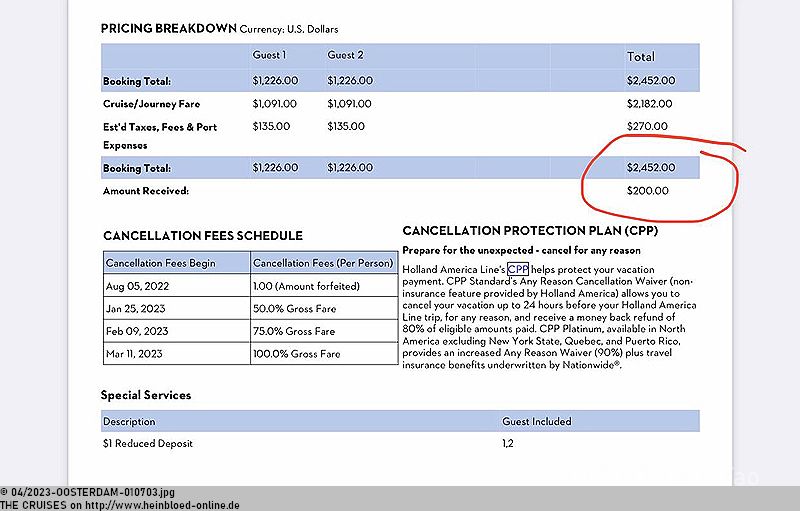Select the Cancellation Fees Begin header cell
Viewport: 800px width, 511px height.
pos(161,263)
